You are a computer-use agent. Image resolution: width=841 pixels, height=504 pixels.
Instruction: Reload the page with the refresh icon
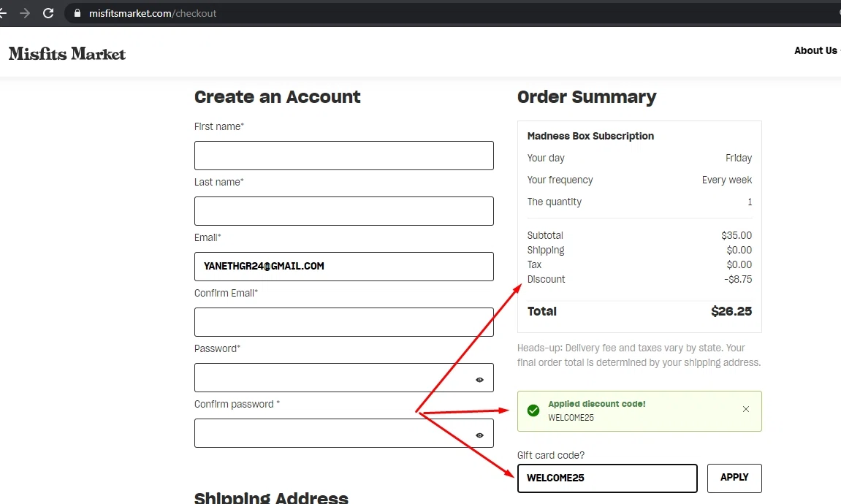click(48, 13)
